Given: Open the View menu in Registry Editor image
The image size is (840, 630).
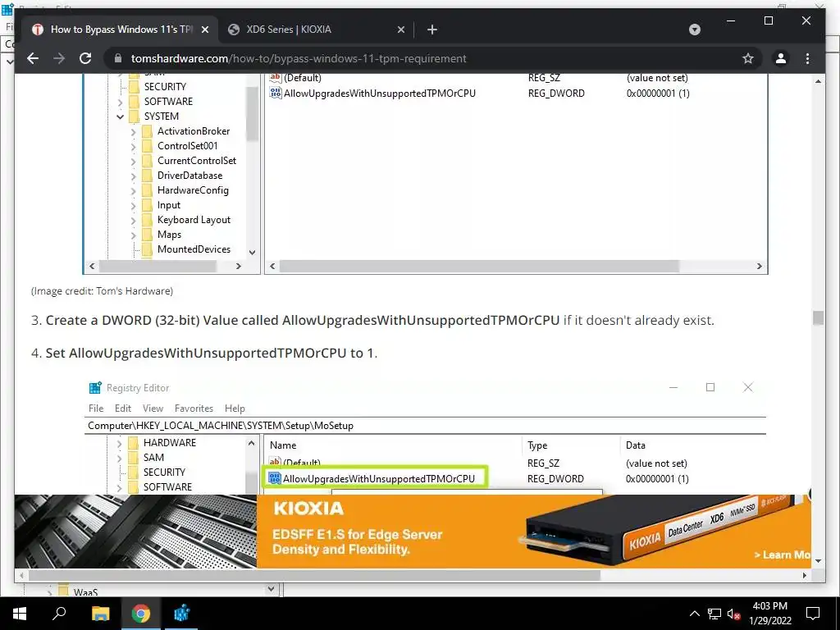Looking at the screenshot, I should (x=153, y=409).
